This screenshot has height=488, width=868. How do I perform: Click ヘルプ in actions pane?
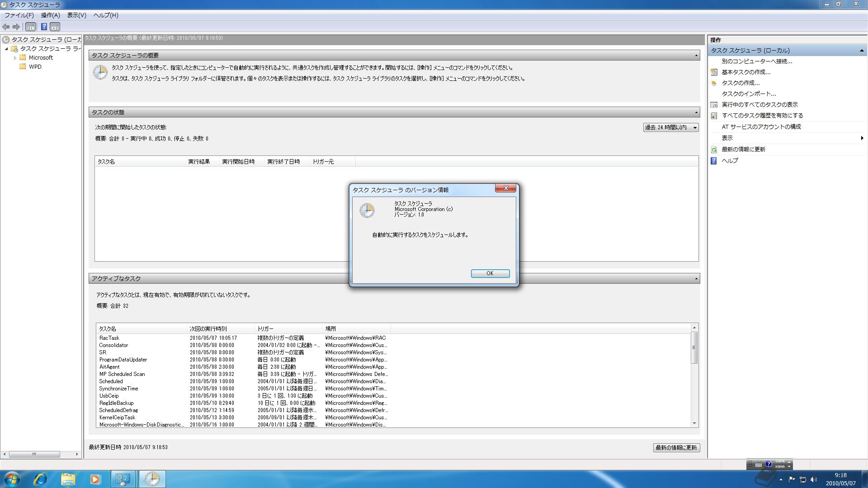[x=730, y=161]
